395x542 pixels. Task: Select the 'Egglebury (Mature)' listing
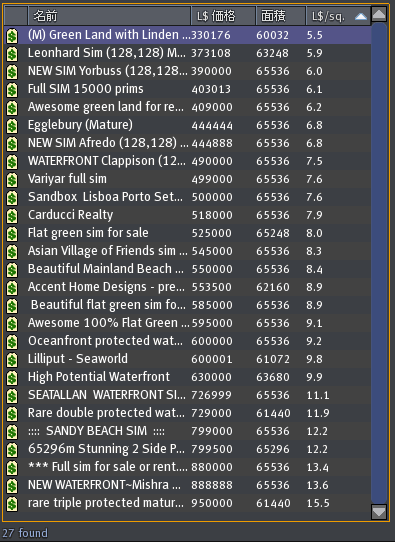(x=188, y=125)
